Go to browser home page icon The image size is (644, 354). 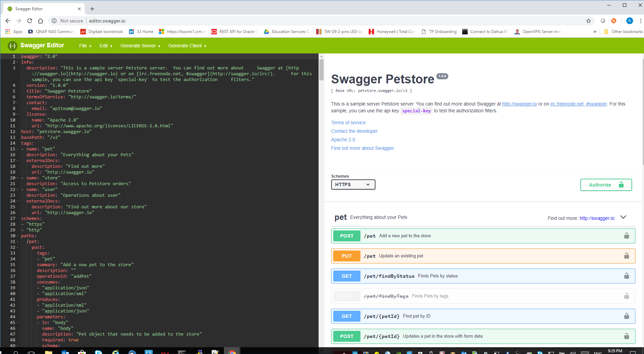click(x=41, y=21)
